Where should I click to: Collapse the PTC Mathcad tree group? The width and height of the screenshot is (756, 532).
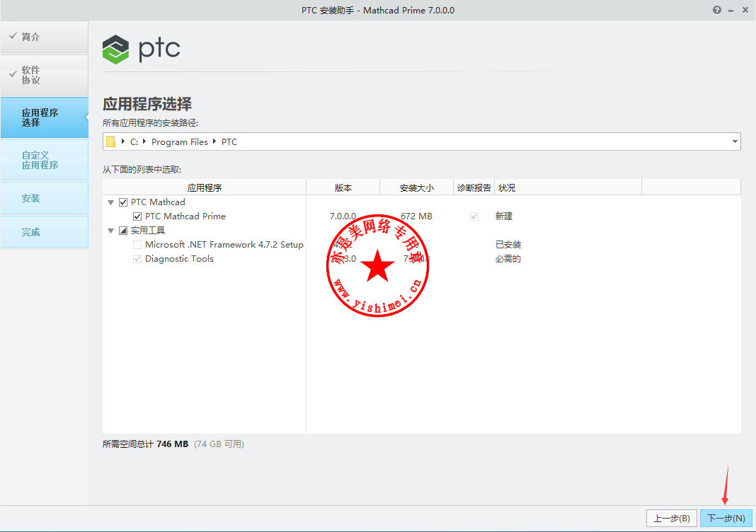[111, 202]
